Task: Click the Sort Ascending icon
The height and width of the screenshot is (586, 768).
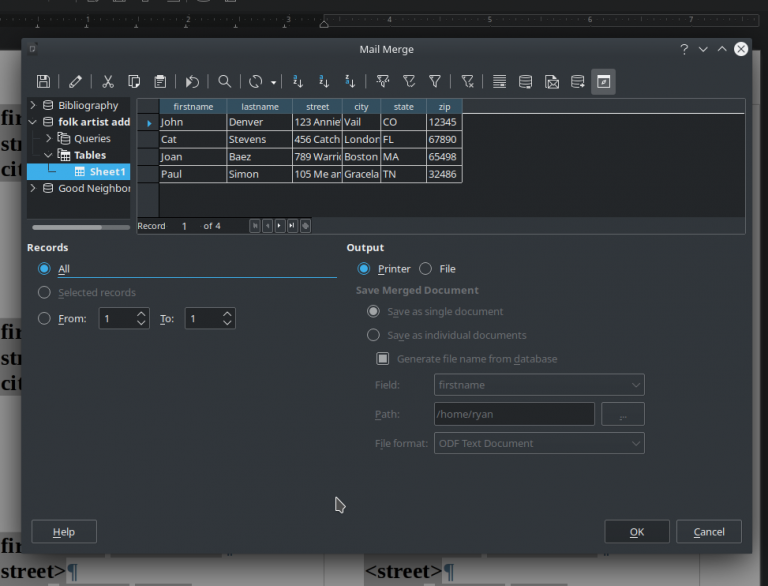Action: point(324,82)
